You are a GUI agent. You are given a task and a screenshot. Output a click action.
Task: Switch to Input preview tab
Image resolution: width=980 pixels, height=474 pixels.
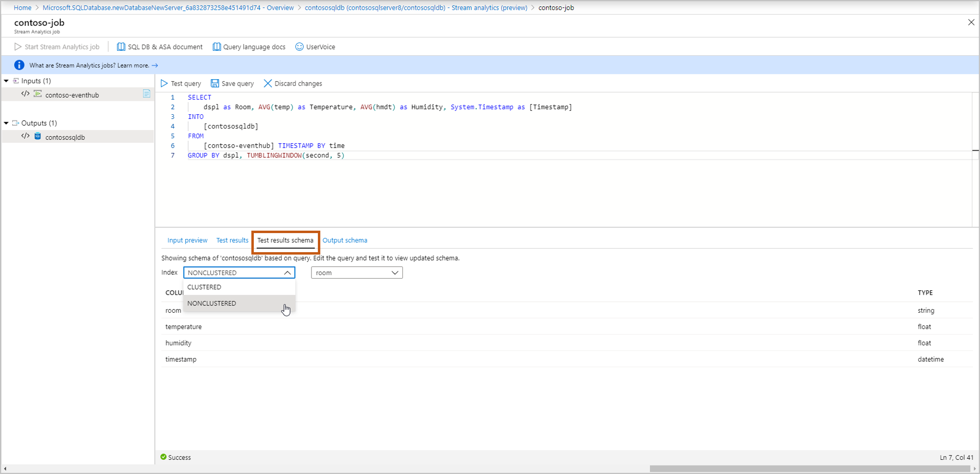coord(187,240)
